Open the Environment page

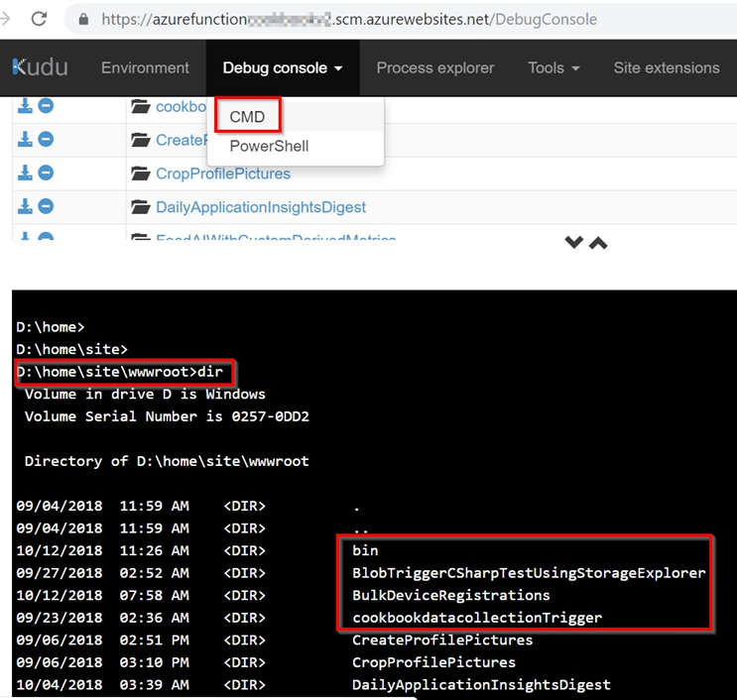pos(145,67)
